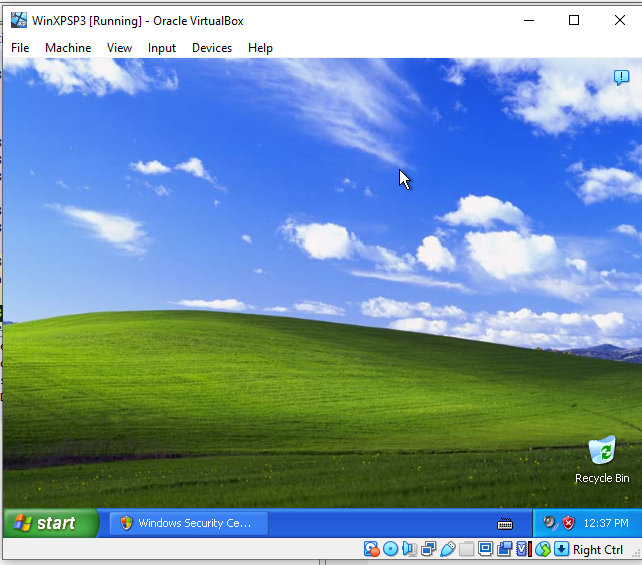Click the USB devices status icon

pyautogui.click(x=448, y=549)
